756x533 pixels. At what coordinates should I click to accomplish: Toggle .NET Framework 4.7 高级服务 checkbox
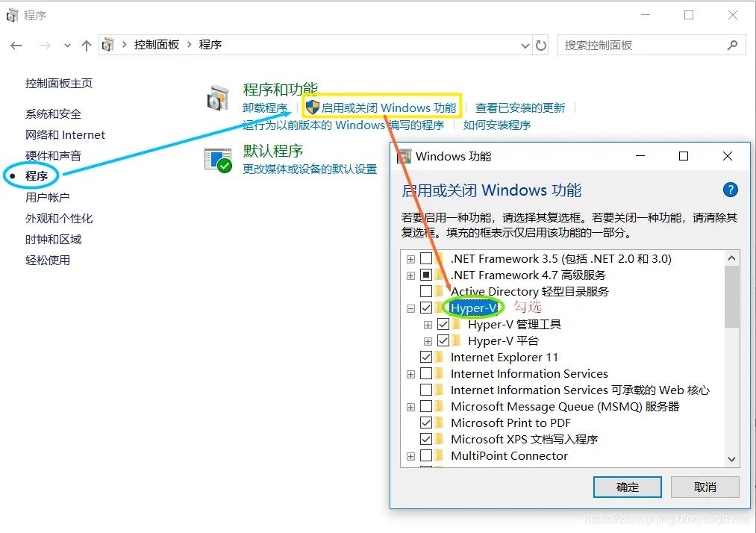(426, 275)
